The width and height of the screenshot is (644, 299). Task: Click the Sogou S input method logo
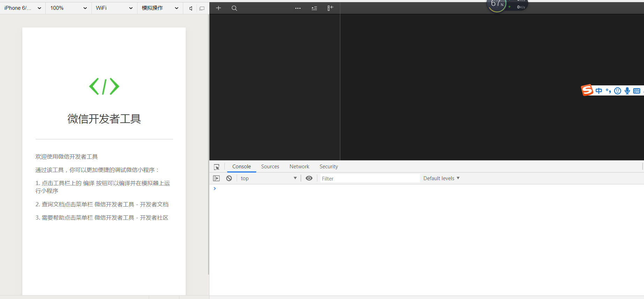click(587, 90)
